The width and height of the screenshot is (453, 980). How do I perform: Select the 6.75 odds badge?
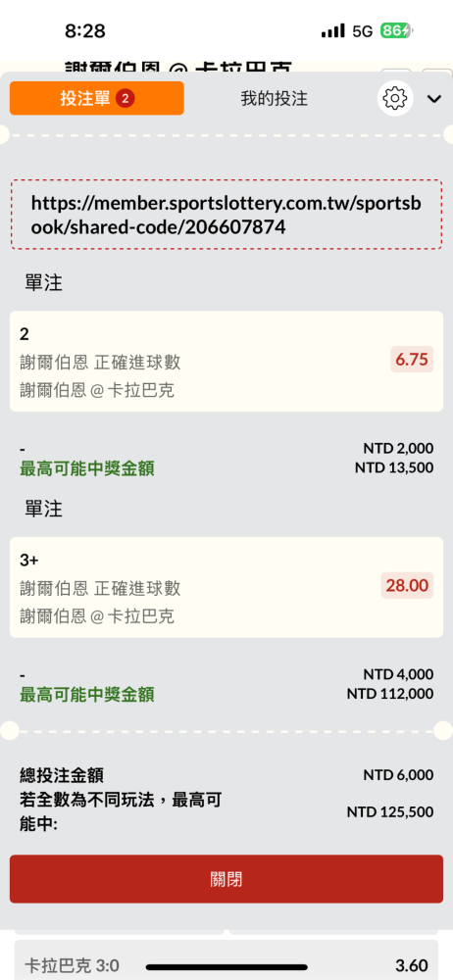[x=412, y=360]
